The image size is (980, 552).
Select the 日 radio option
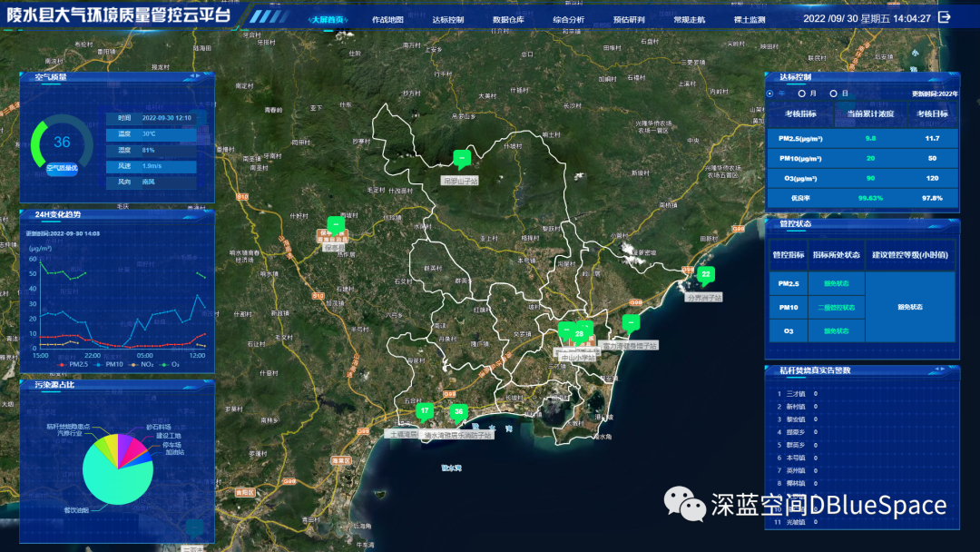click(833, 94)
